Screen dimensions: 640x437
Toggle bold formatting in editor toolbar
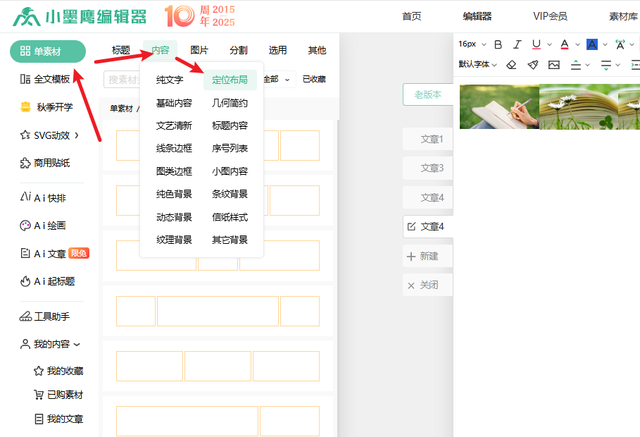(x=498, y=44)
